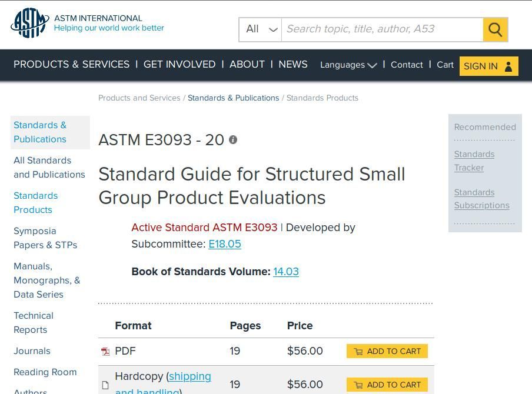
Task: Open the Cart
Action: tap(445, 65)
